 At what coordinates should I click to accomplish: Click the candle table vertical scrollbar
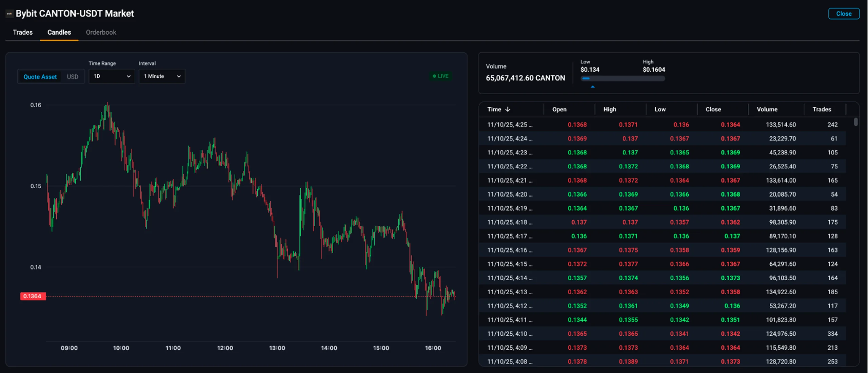tap(856, 122)
